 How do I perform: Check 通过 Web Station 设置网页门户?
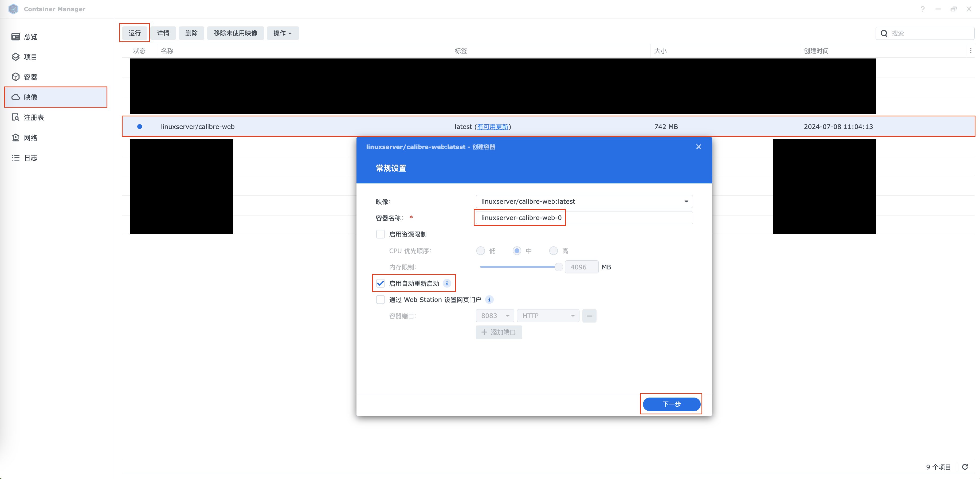pos(380,300)
